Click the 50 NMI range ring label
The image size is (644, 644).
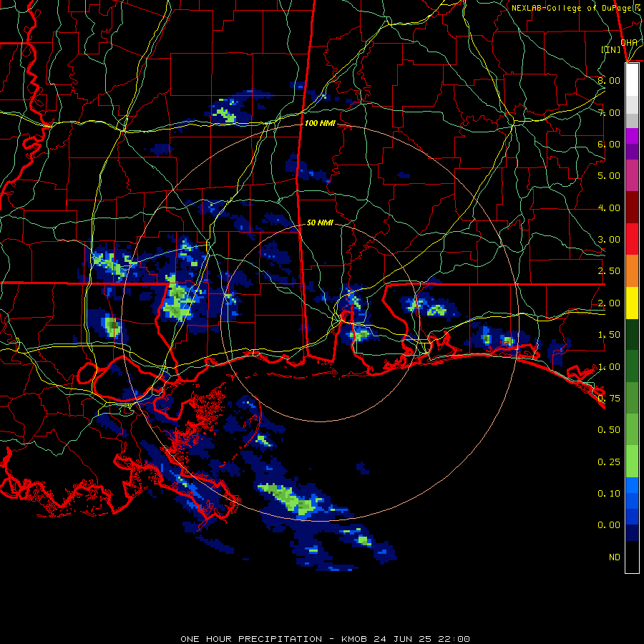[320, 223]
